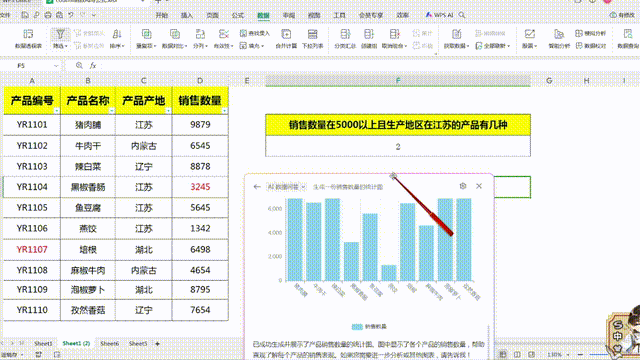The height and width of the screenshot is (360, 640).
Task: Open the Stocks (股票) tool icon
Action: [530, 34]
